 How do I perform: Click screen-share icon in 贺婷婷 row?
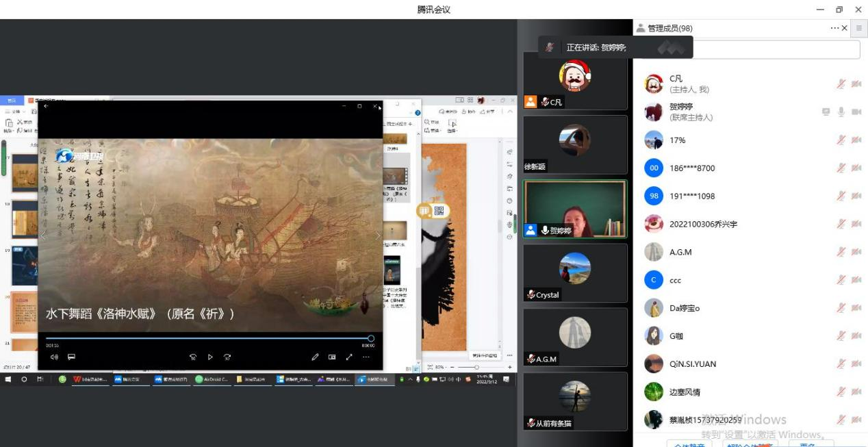click(826, 112)
